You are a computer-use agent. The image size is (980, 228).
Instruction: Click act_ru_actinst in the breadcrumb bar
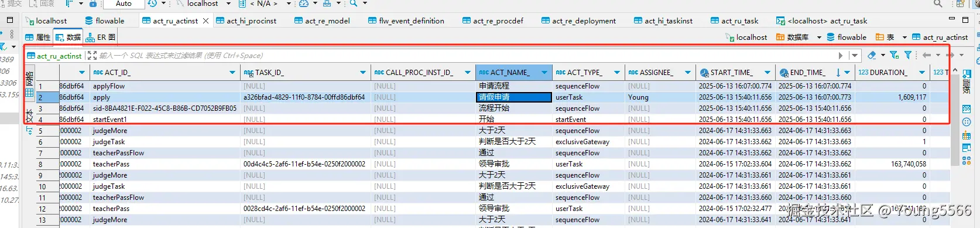click(940, 37)
